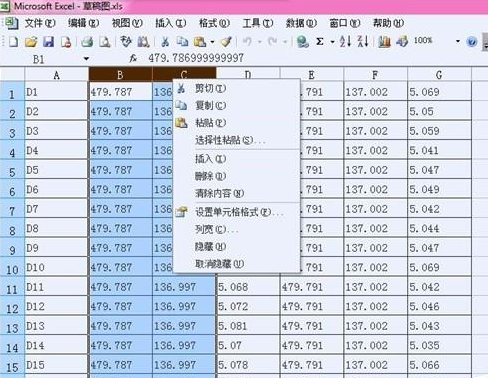Image resolution: width=488 pixels, height=378 pixels.
Task: Click the Print icon in the toolbar
Action: 87,42
